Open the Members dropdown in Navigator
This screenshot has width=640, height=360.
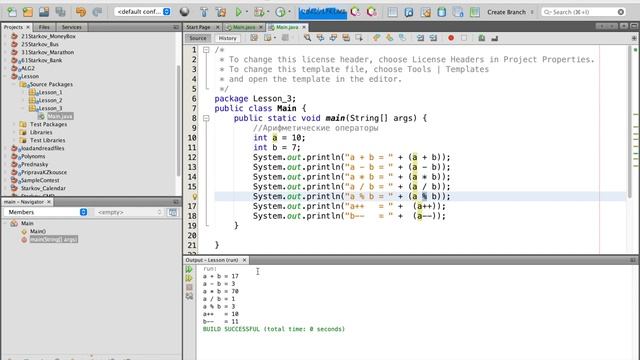click(x=46, y=212)
